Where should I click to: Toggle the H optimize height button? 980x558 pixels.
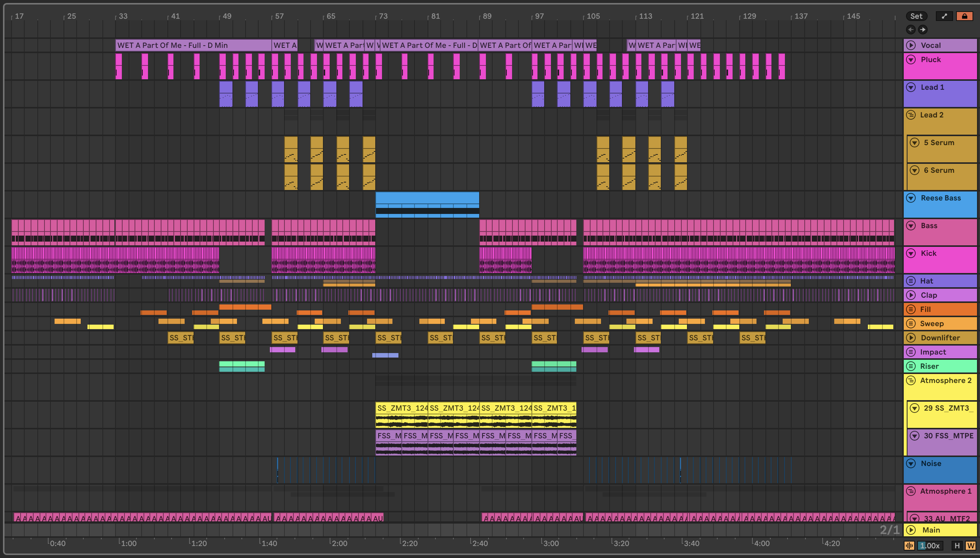click(957, 545)
